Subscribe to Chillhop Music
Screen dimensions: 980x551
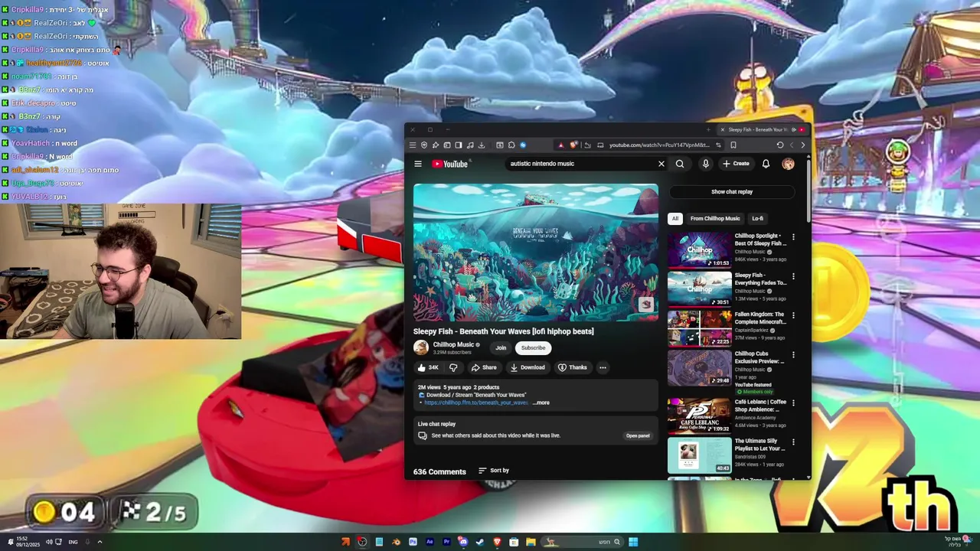[x=534, y=347]
